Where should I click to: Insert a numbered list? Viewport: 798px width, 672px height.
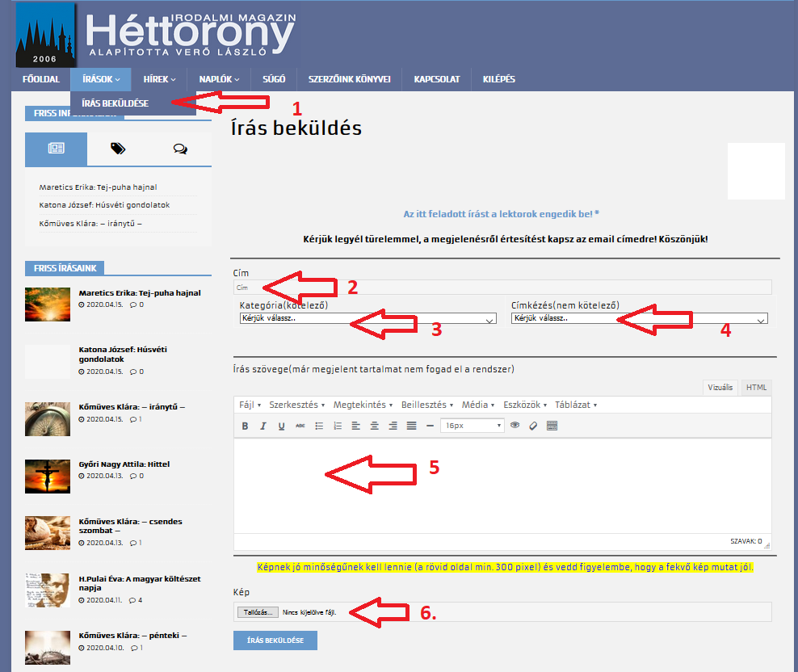click(338, 426)
